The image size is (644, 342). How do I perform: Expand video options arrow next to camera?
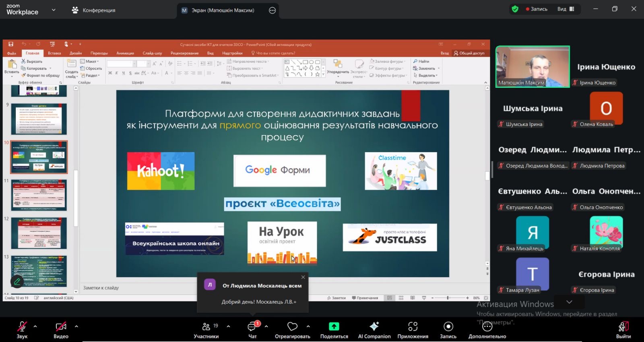point(76,326)
